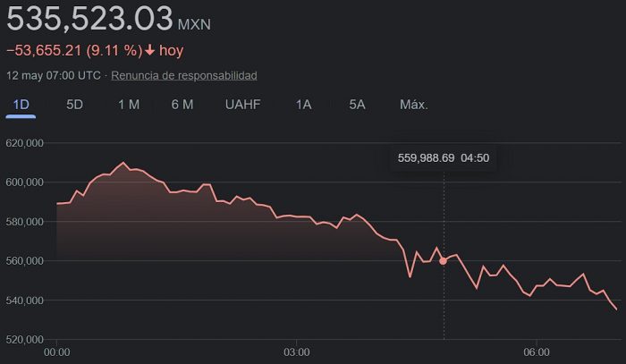
Task: Click the 00:00 time axis label
Action: [x=56, y=352]
